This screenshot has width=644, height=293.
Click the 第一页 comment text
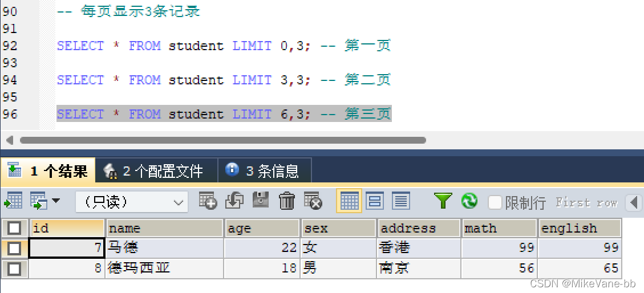tap(367, 46)
